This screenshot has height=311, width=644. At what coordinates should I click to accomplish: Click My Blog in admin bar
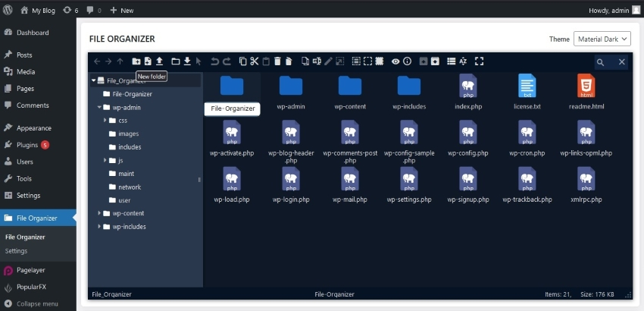pyautogui.click(x=38, y=11)
